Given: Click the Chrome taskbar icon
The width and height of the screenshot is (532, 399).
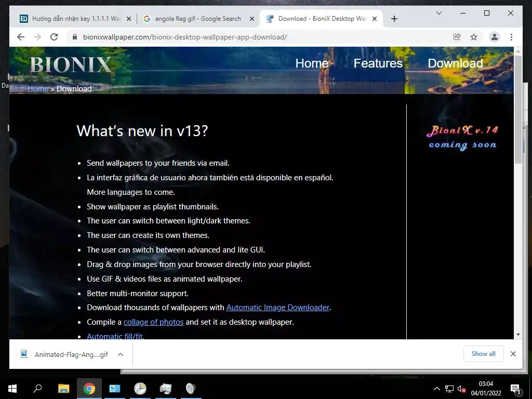Looking at the screenshot, I should 89,389.
